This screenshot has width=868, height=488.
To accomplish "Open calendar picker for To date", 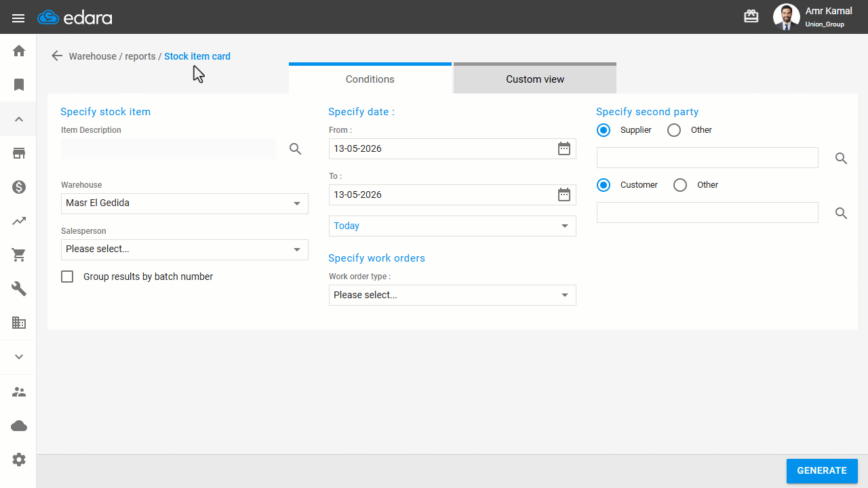I will pyautogui.click(x=564, y=195).
